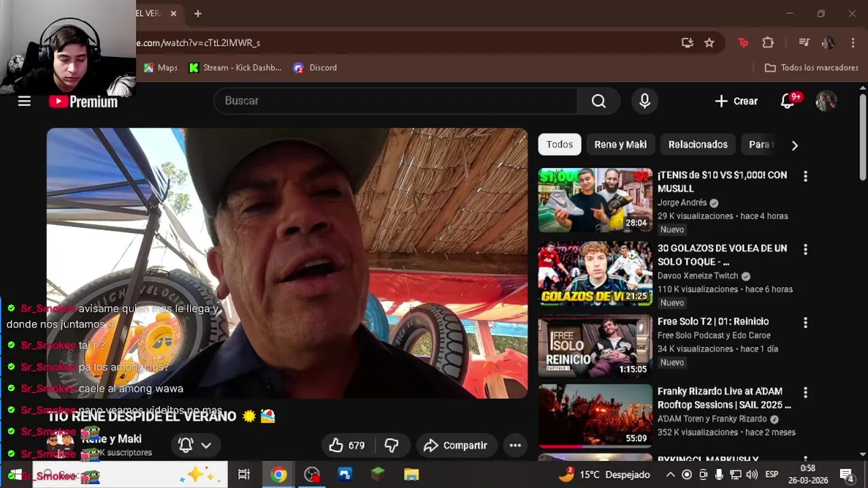Open subscription notification bell dropdown
Viewport: 868px width, 488px height.
click(195, 445)
